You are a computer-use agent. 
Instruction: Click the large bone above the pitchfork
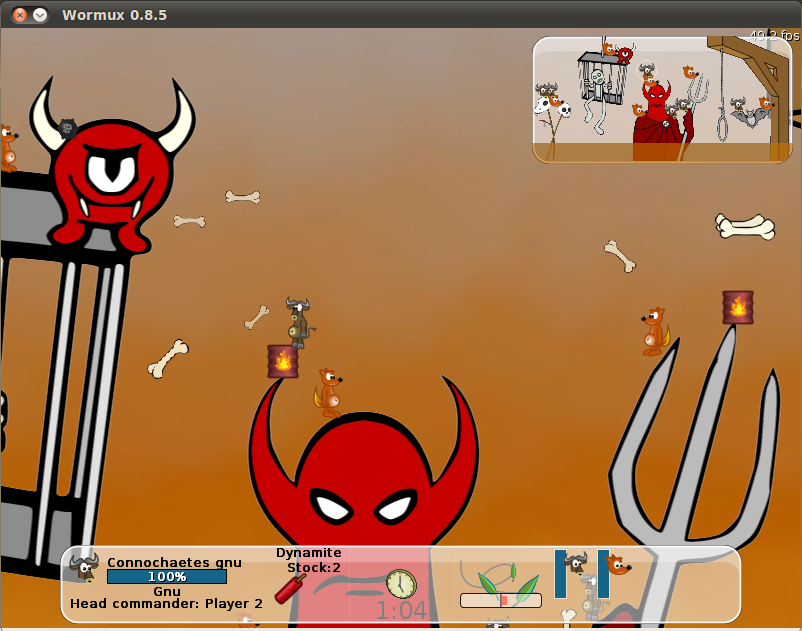tap(745, 227)
